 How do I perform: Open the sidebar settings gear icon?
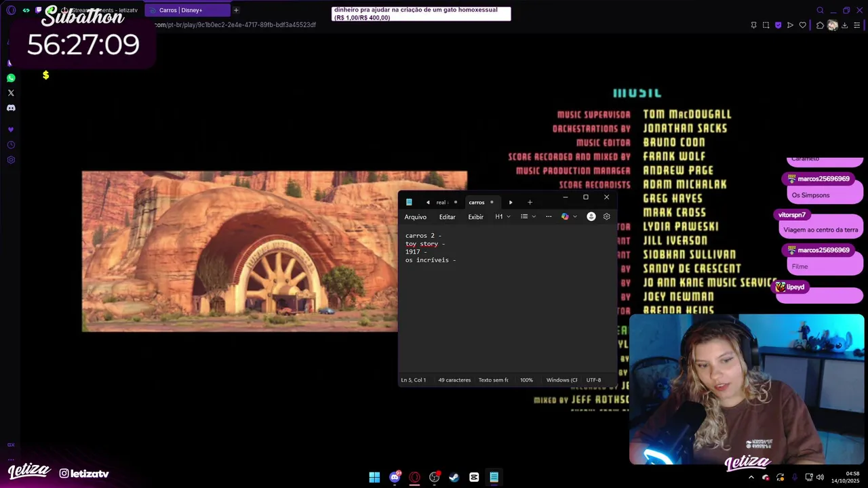coord(11,160)
